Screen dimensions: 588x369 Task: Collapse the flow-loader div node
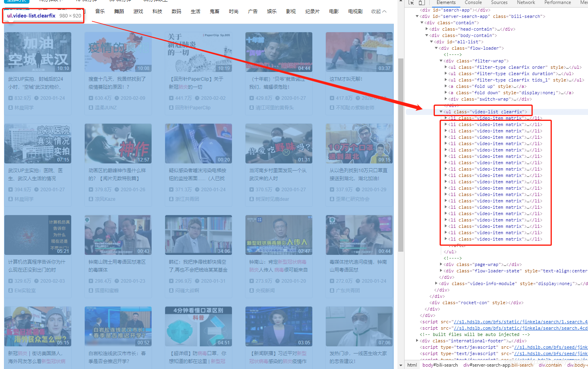click(x=436, y=48)
